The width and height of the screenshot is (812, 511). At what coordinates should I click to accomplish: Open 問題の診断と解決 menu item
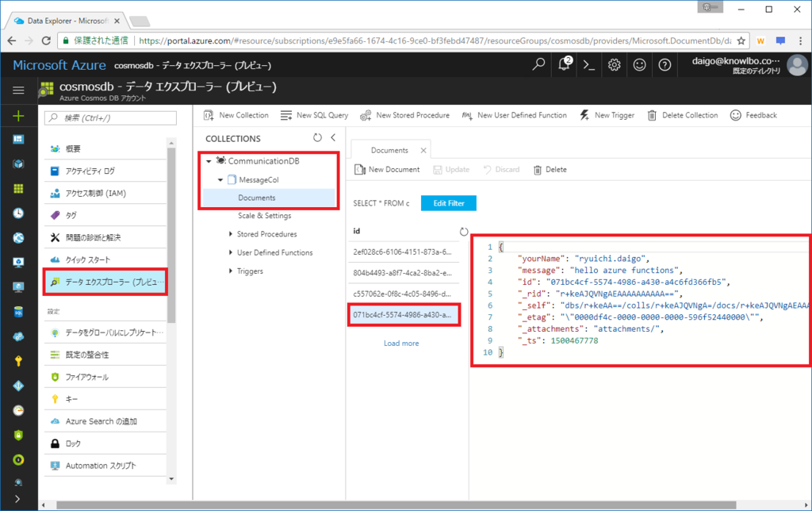coord(105,237)
